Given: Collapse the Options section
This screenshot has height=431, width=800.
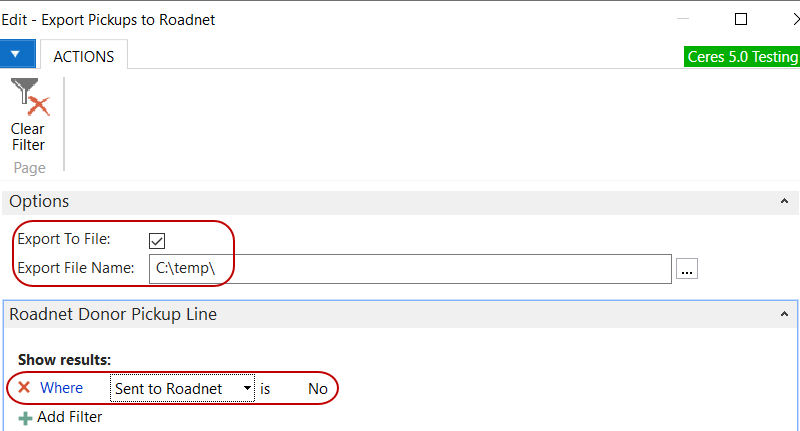Looking at the screenshot, I should pyautogui.click(x=783, y=202).
